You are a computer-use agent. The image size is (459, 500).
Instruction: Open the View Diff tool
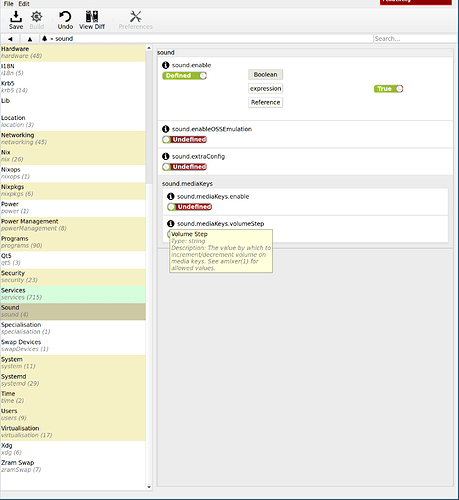pos(92,20)
